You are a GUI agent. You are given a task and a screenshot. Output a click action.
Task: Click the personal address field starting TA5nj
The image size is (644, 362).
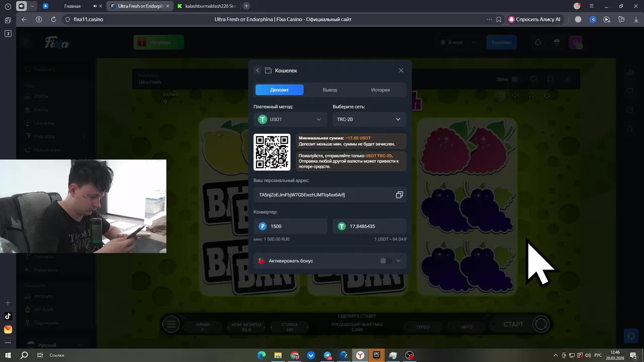[330, 195]
